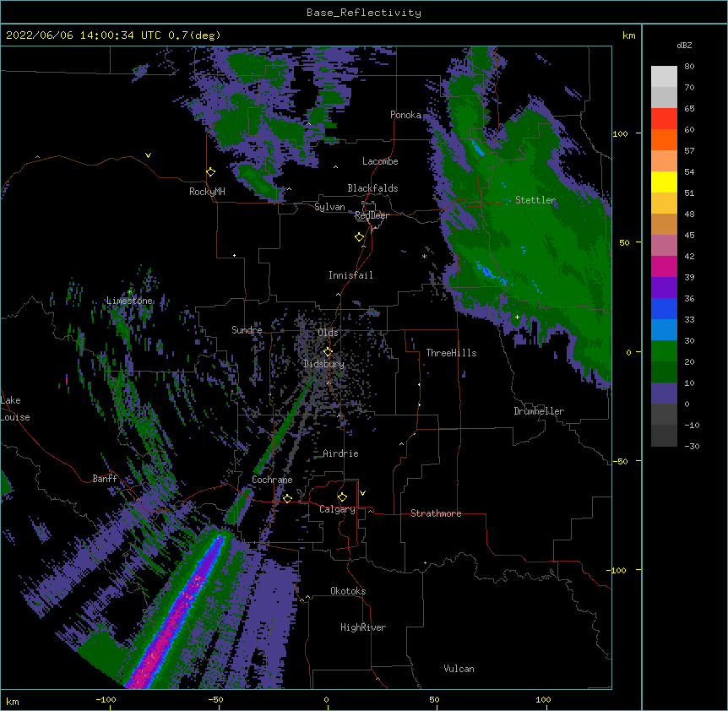
Task: Click the Airdrie label
Action: [340, 453]
